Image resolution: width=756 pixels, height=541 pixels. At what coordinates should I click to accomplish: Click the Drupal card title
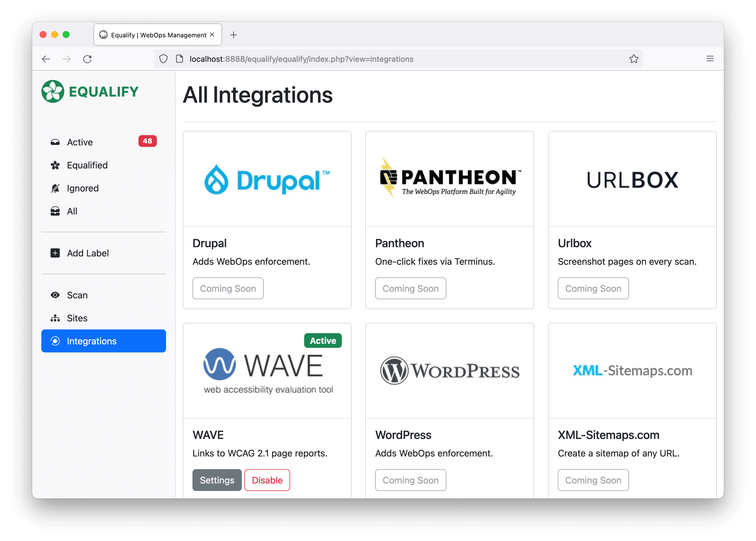point(209,243)
